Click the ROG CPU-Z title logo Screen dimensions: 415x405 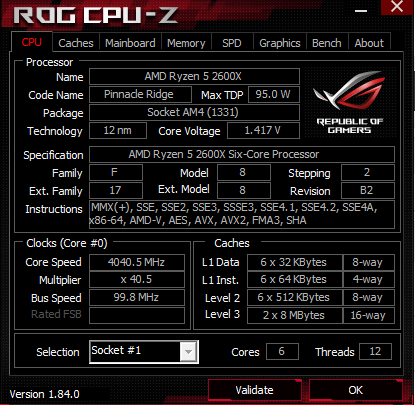pos(95,15)
